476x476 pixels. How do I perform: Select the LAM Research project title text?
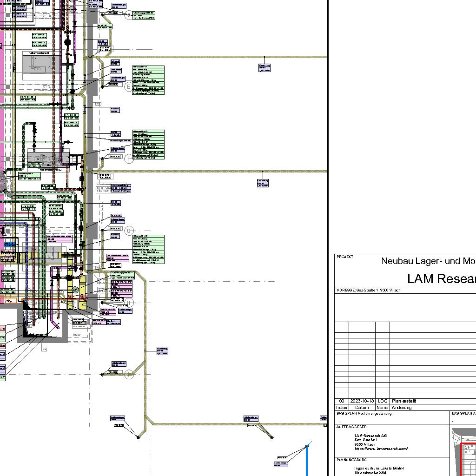[x=442, y=278]
